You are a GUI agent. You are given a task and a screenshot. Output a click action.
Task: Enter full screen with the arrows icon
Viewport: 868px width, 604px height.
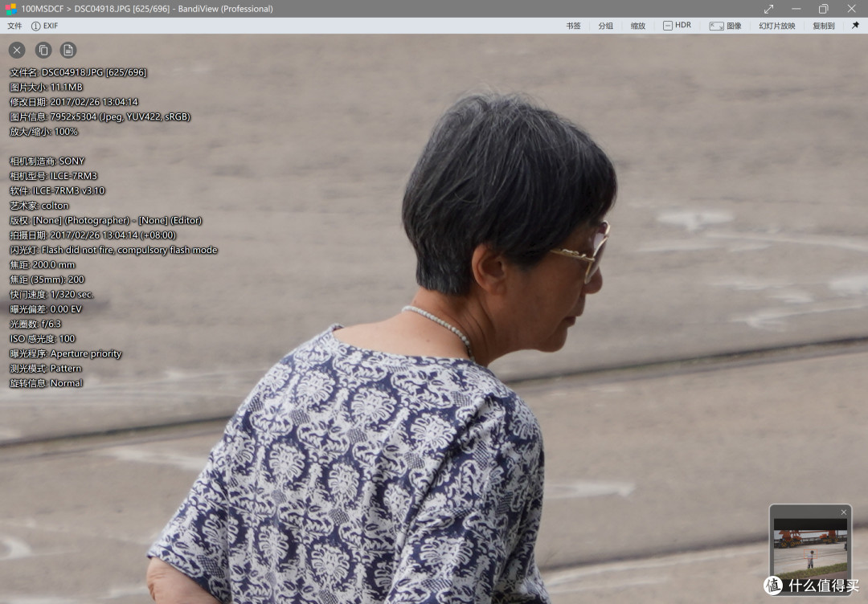pyautogui.click(x=768, y=9)
